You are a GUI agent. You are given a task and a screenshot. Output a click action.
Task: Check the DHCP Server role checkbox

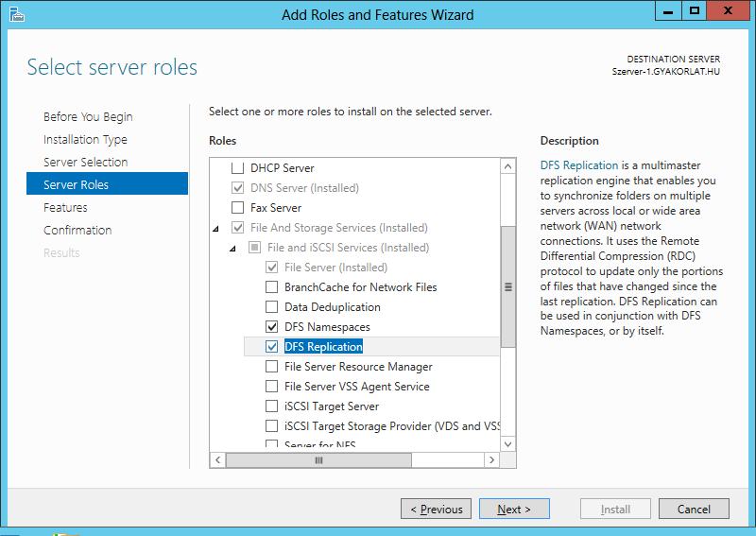pyautogui.click(x=238, y=168)
